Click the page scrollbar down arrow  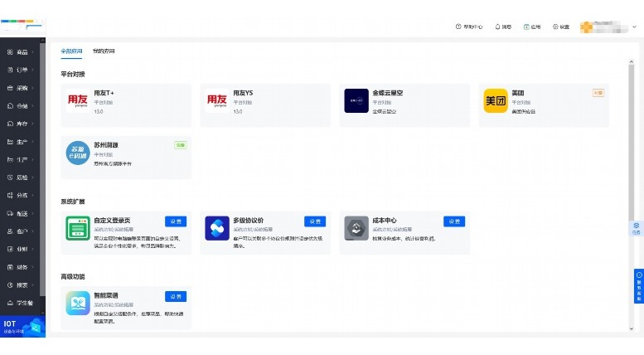632,328
